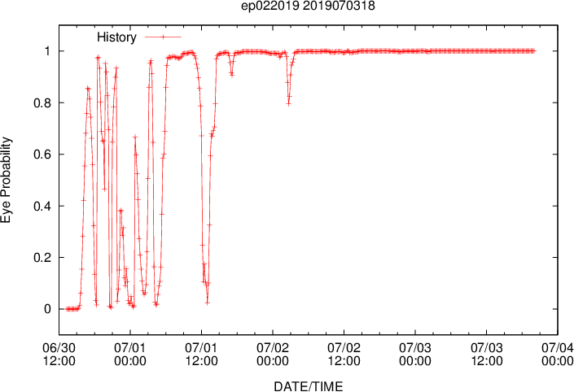Click the x-axis label '07/03 00:00'

point(415,355)
